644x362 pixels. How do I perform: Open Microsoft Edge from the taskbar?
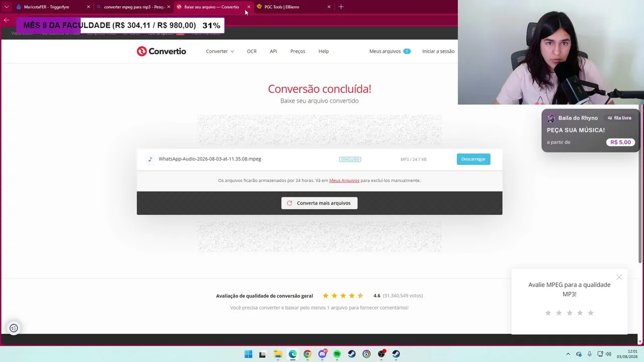[x=292, y=354]
